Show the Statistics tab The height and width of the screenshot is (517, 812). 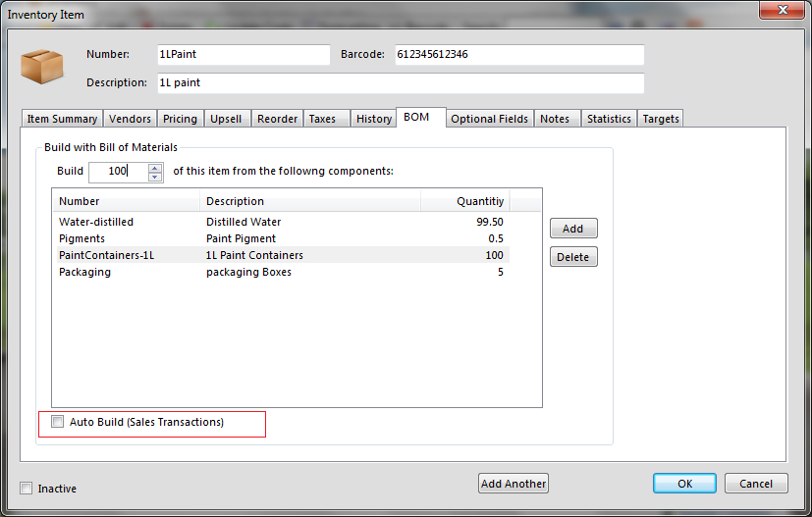tap(609, 119)
